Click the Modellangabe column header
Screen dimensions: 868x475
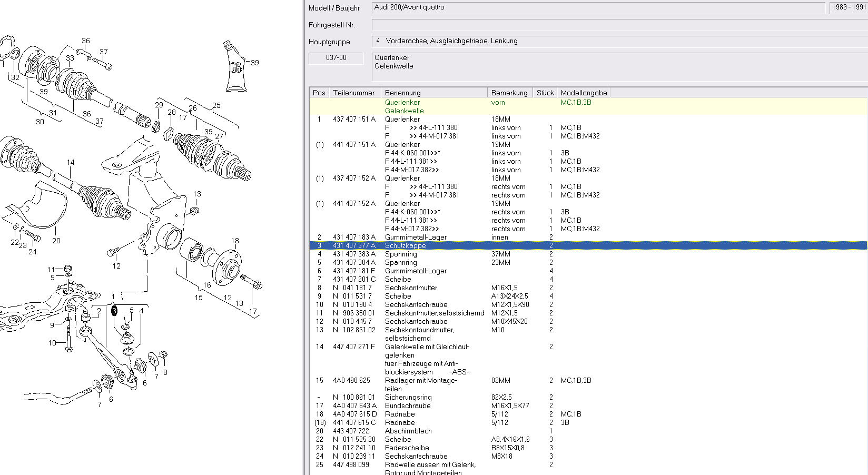coord(584,93)
